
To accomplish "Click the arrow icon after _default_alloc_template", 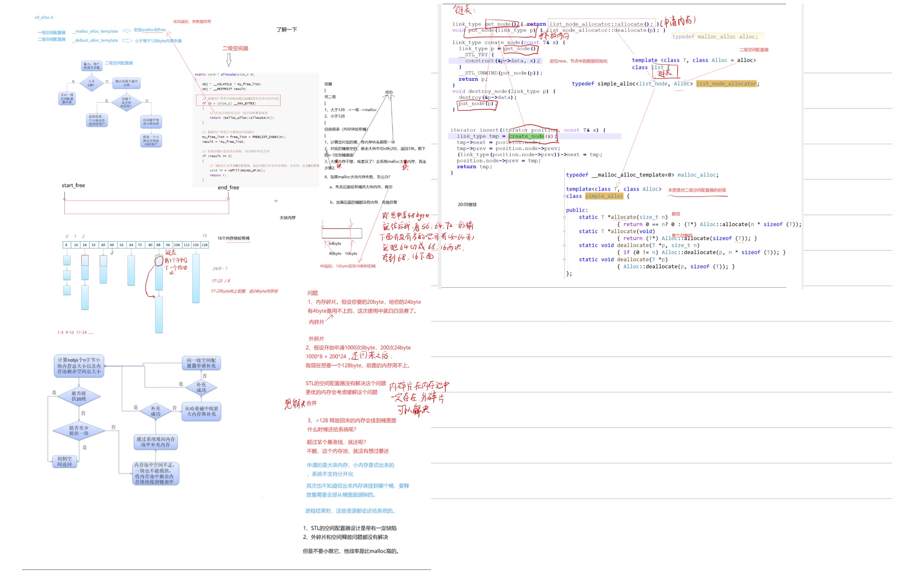I will click(x=127, y=40).
